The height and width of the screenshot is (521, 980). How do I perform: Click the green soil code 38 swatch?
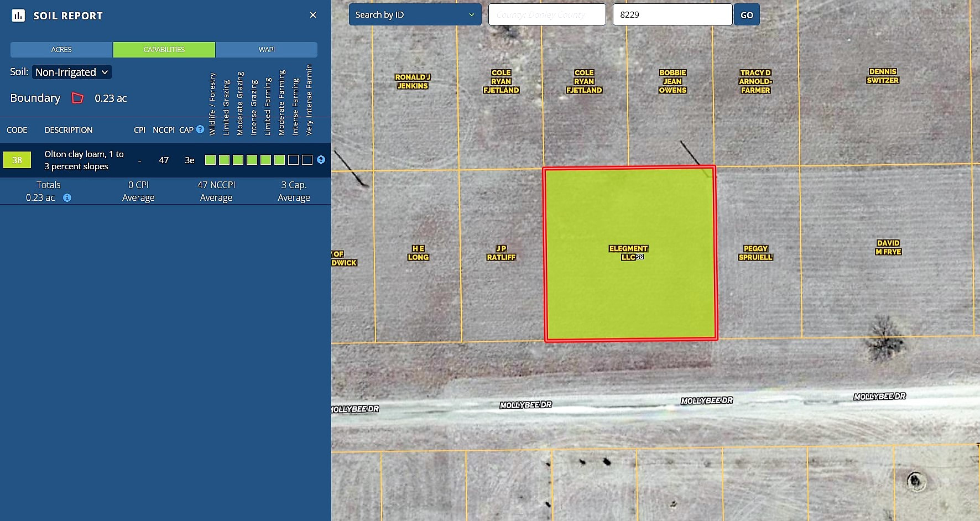pos(17,160)
